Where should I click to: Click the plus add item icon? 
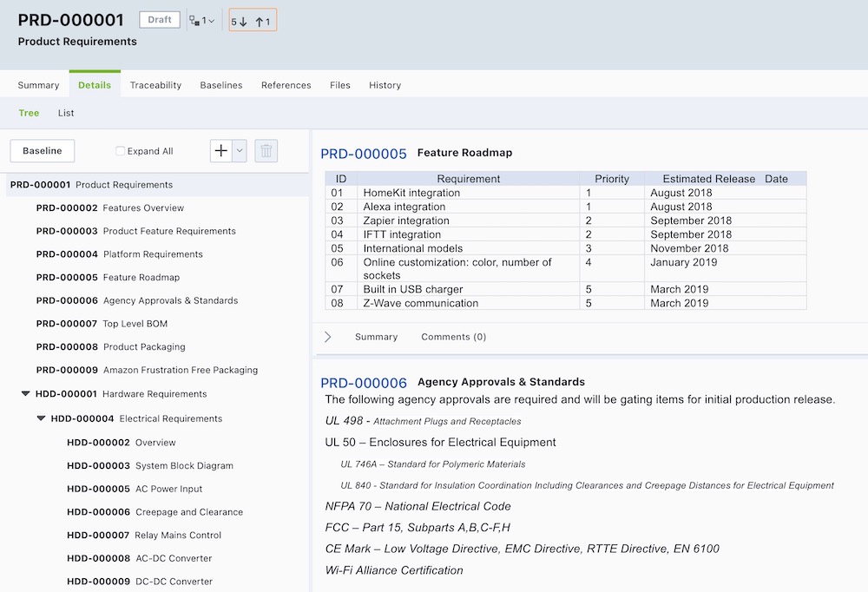click(x=221, y=151)
